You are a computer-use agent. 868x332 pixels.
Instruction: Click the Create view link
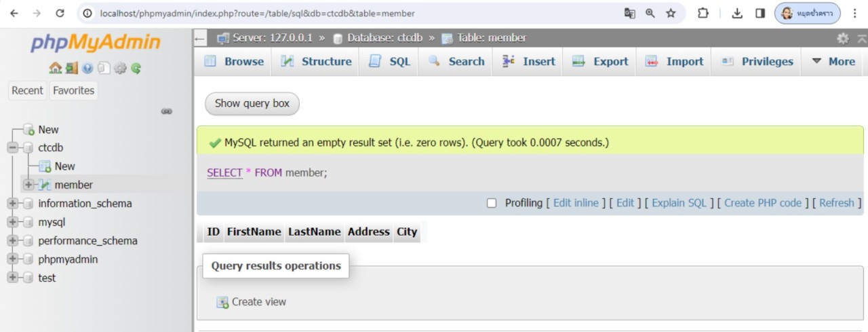tap(258, 302)
